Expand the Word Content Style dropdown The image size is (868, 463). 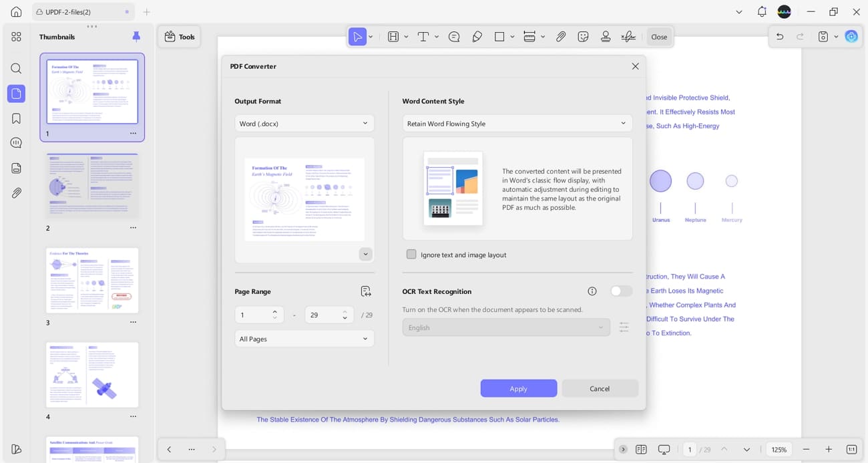pos(517,123)
